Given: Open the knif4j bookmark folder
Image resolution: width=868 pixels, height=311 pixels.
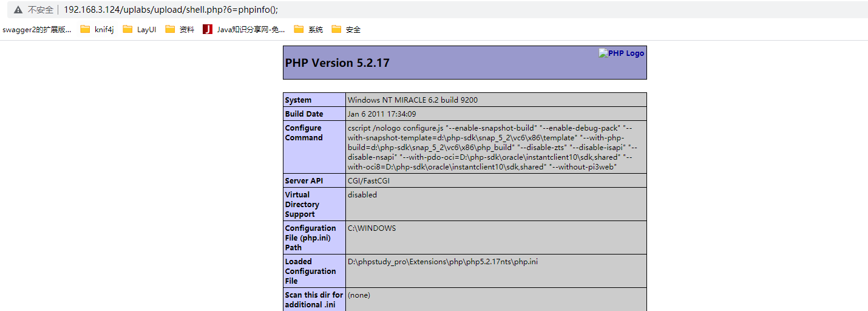Looking at the screenshot, I should coord(97,29).
